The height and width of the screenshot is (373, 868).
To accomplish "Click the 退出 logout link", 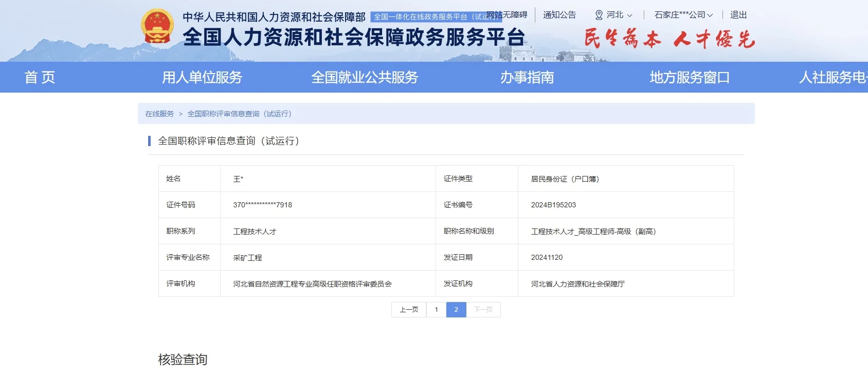I will pos(738,15).
